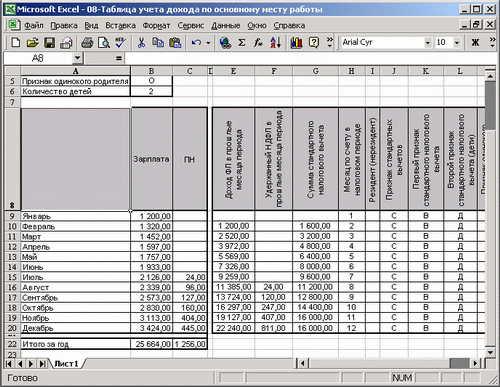500x387 pixels.
Task: Click the New workbook icon
Action: tap(15, 43)
